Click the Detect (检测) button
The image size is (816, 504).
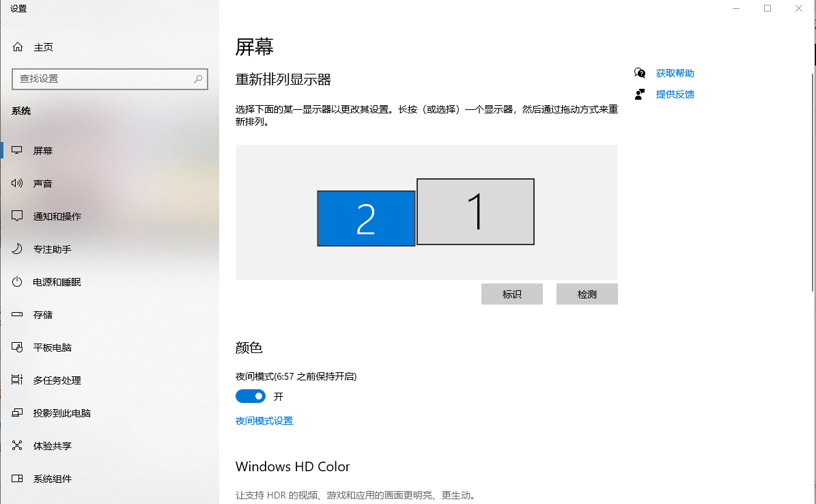(587, 294)
